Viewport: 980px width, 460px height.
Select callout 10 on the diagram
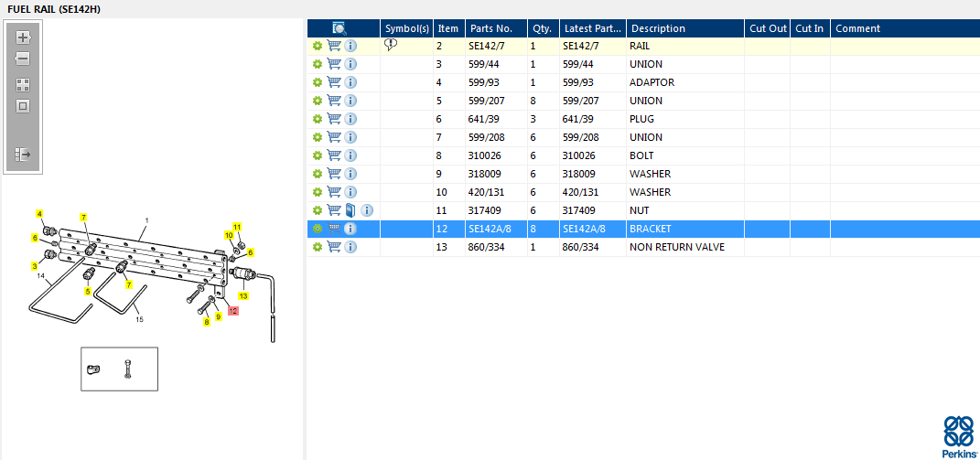pos(230,234)
